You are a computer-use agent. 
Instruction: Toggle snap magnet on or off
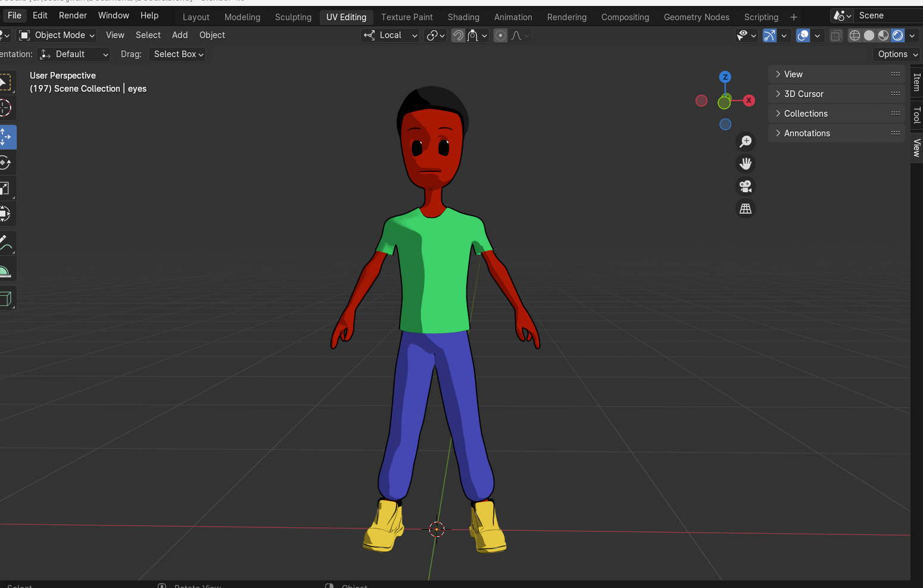[458, 35]
